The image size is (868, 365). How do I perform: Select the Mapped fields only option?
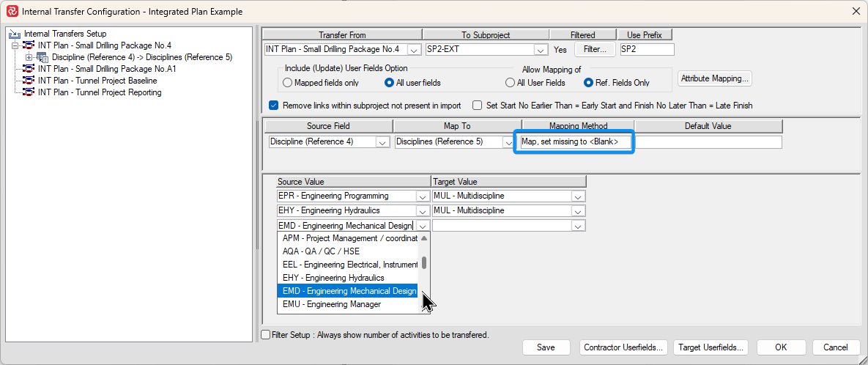coord(288,83)
